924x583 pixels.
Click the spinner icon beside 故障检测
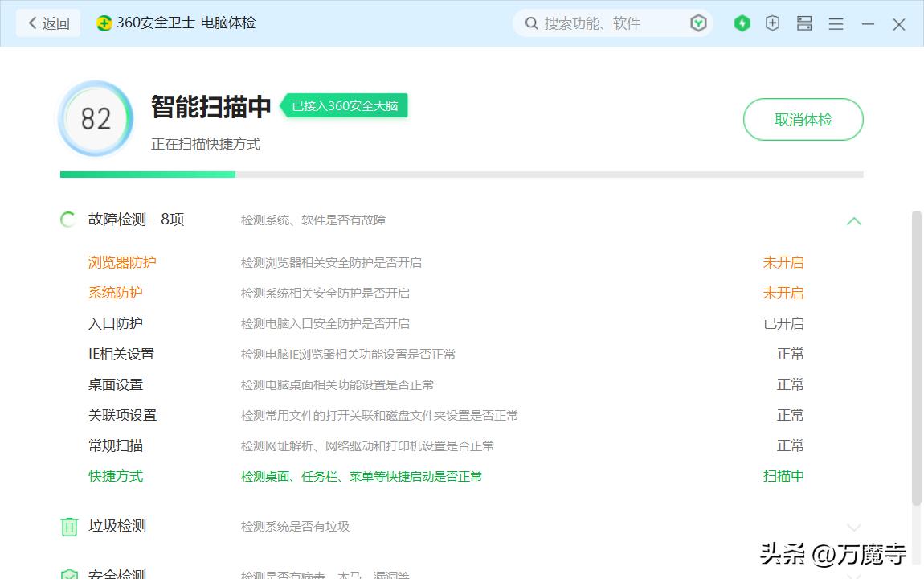coord(67,219)
